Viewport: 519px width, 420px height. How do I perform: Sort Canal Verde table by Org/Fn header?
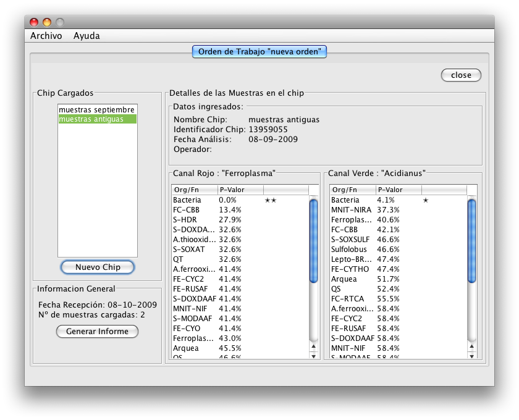pos(353,190)
